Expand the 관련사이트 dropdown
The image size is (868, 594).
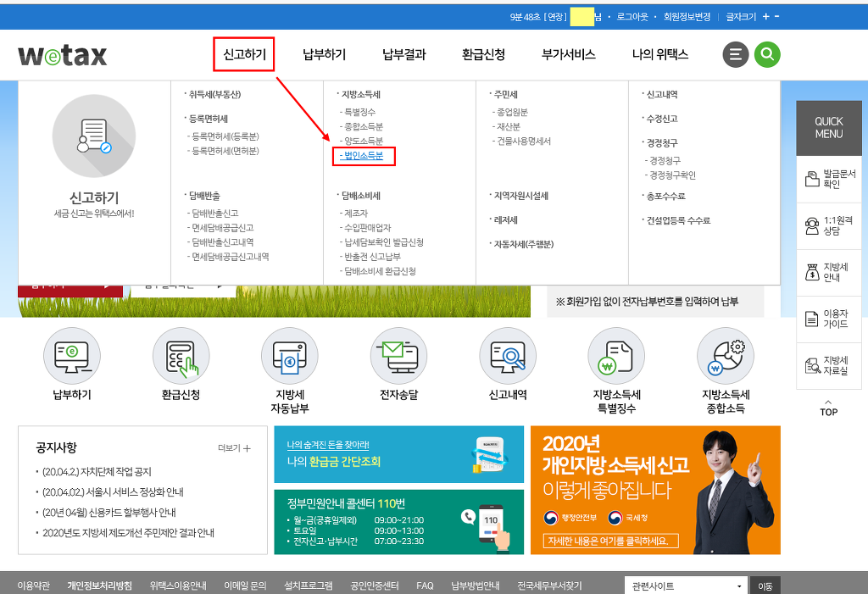685,586
